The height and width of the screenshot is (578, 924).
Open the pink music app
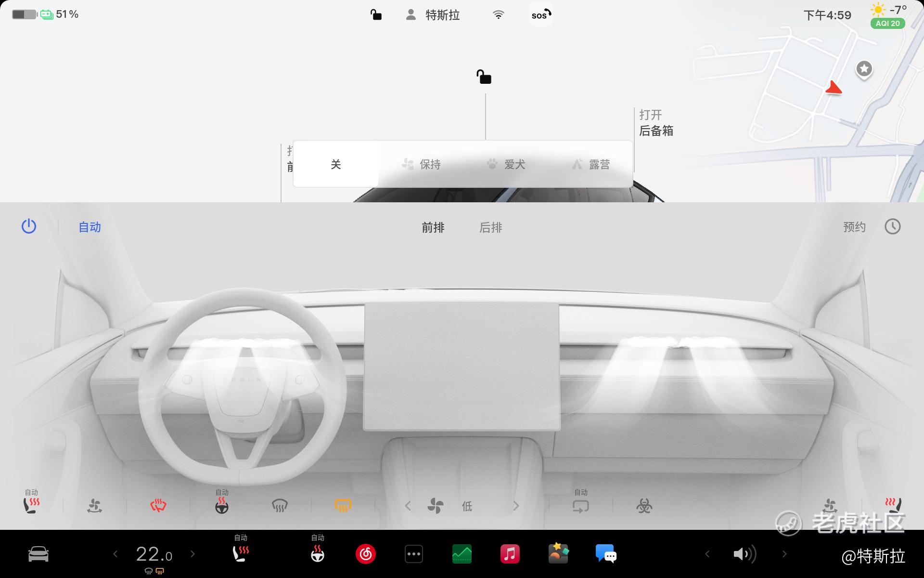(x=510, y=554)
